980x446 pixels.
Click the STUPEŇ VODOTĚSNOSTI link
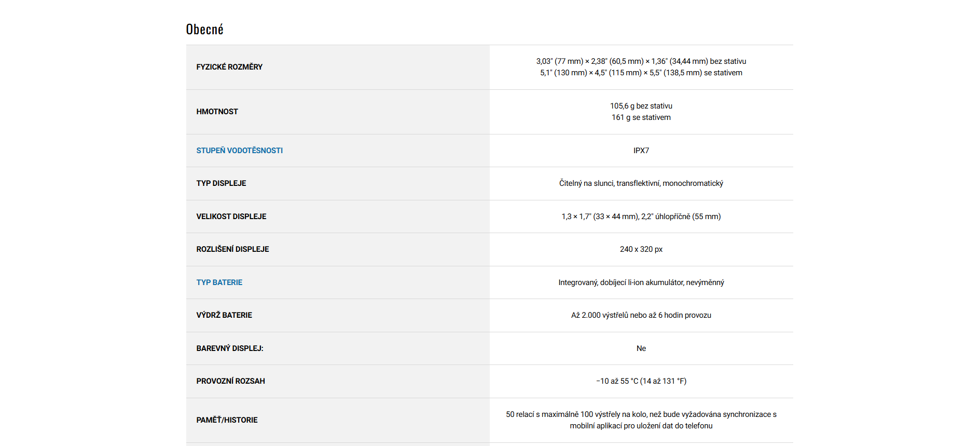click(x=239, y=151)
